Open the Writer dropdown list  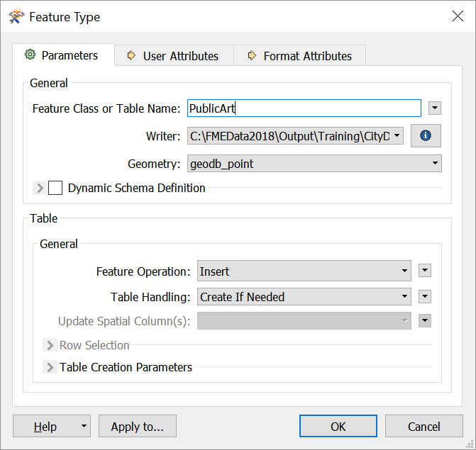click(x=295, y=136)
